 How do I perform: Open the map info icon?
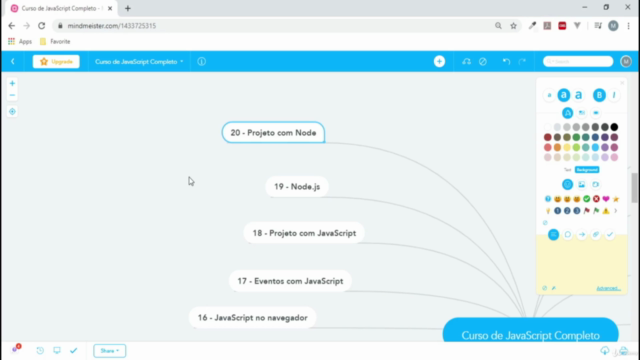(x=202, y=62)
